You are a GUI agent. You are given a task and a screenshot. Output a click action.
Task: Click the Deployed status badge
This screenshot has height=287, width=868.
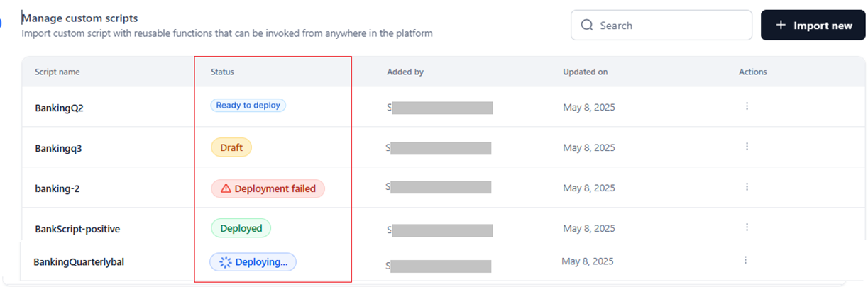[241, 228]
